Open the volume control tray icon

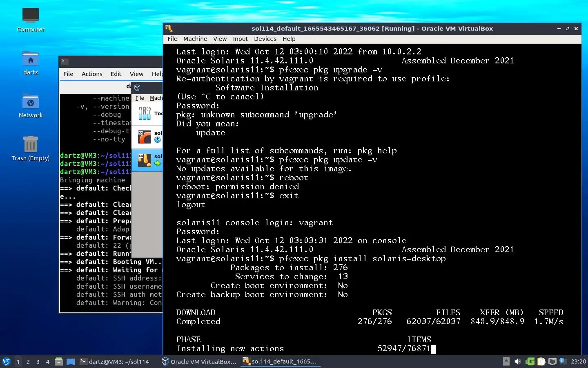pyautogui.click(x=517, y=361)
